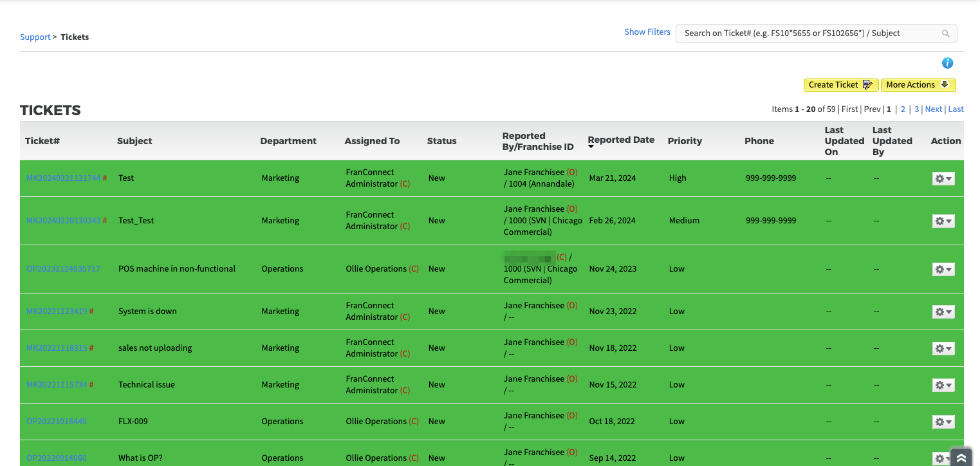Open ticket OP20221018449
Image resolution: width=980 pixels, height=466 pixels.
(57, 421)
